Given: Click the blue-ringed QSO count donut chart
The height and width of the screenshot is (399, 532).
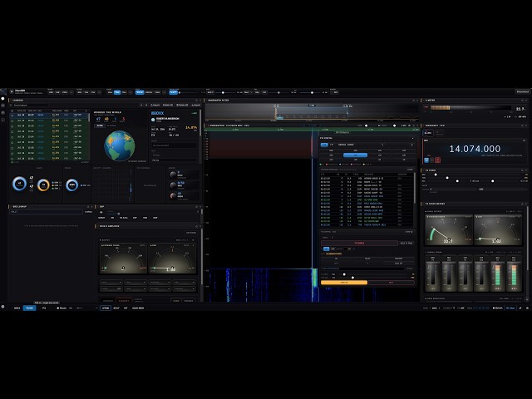Looking at the screenshot, I should point(19,184).
